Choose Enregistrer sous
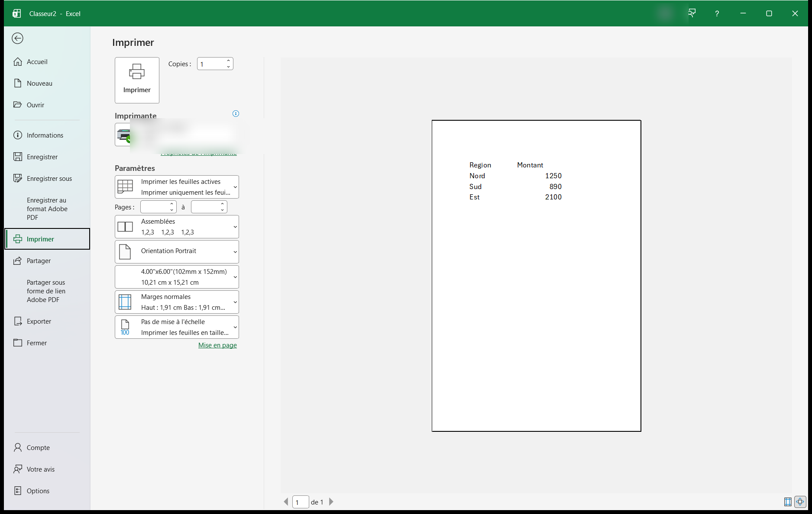This screenshot has height=514, width=812. (47, 179)
